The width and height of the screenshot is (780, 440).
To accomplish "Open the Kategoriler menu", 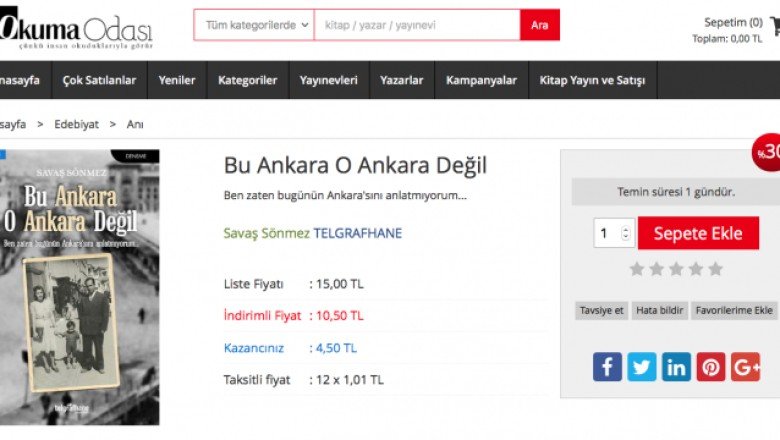I will pyautogui.click(x=247, y=80).
